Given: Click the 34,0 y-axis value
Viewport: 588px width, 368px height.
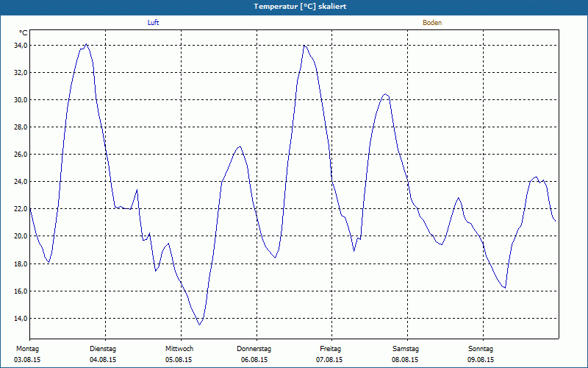Looking at the screenshot, I should pyautogui.click(x=21, y=46).
